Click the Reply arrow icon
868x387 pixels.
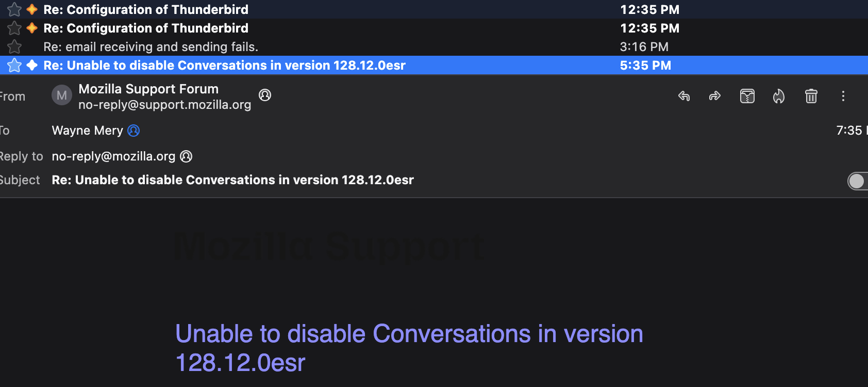pos(684,96)
